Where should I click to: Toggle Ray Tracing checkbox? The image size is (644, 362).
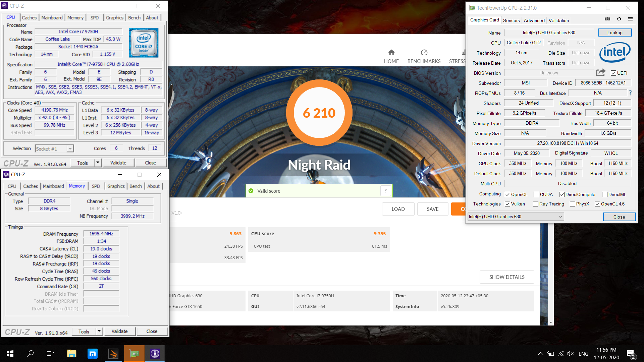click(536, 204)
